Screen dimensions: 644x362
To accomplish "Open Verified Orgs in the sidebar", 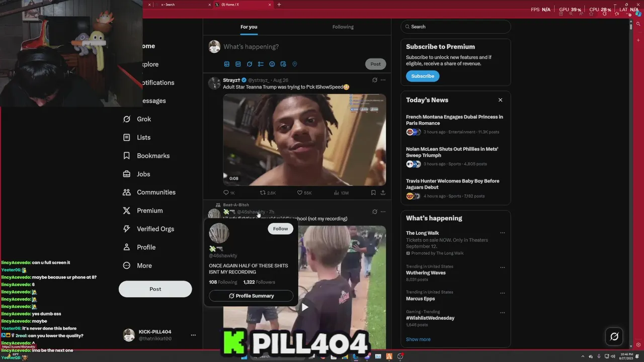I will (x=148, y=229).
